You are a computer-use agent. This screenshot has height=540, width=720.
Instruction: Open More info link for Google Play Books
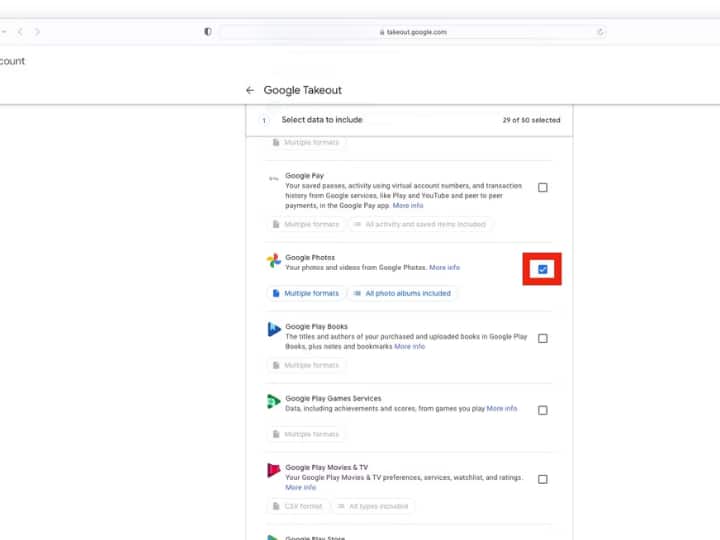click(x=410, y=346)
